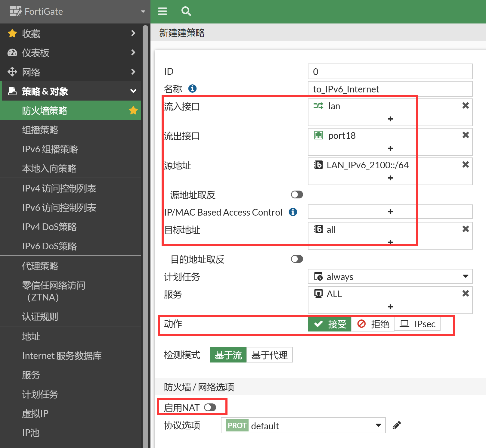The image size is (486, 448).
Task: Click the 名称 input field
Action: point(390,89)
